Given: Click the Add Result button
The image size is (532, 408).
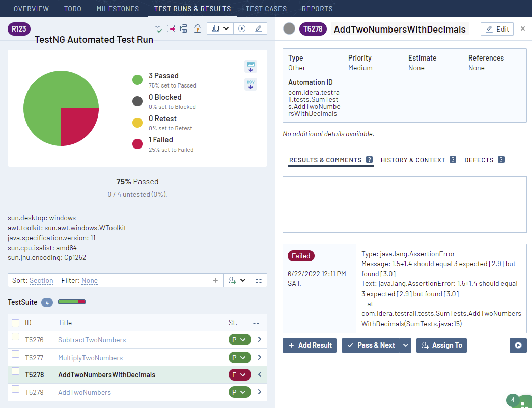Looking at the screenshot, I should coord(309,345).
